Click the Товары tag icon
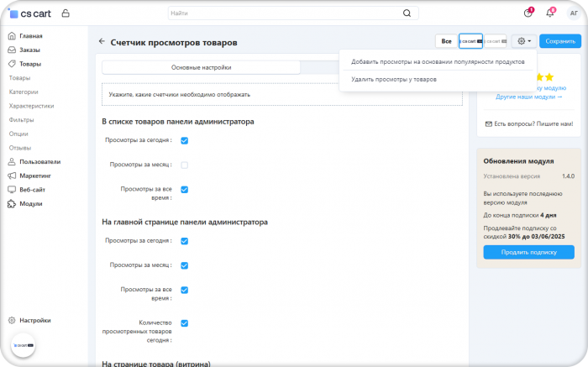 12,64
